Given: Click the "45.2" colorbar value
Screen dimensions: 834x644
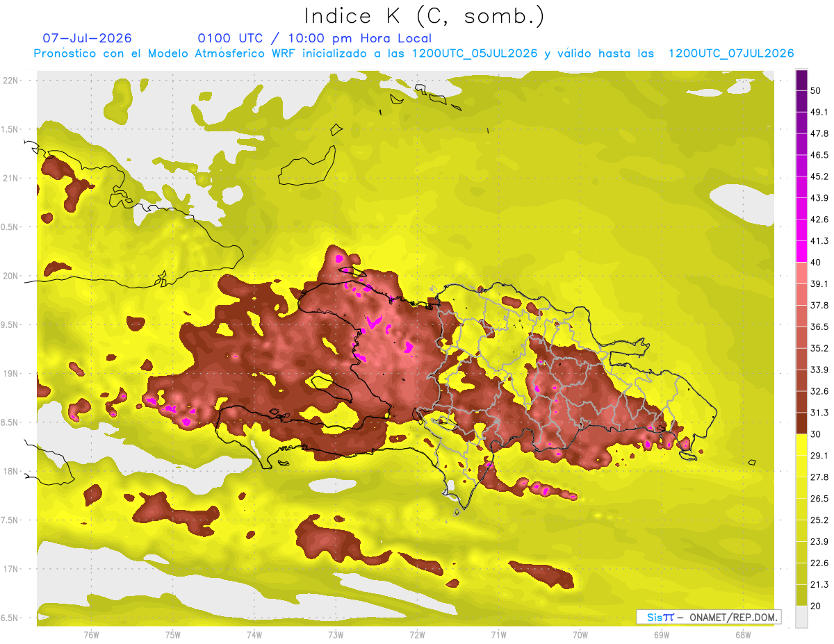Looking at the screenshot, I should 819,176.
